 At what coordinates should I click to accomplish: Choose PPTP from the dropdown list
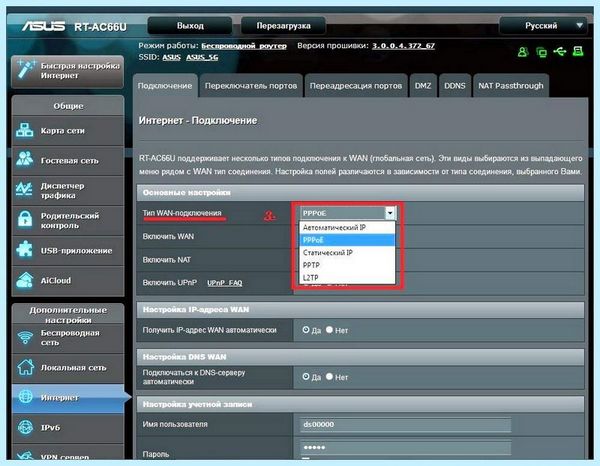pos(347,265)
